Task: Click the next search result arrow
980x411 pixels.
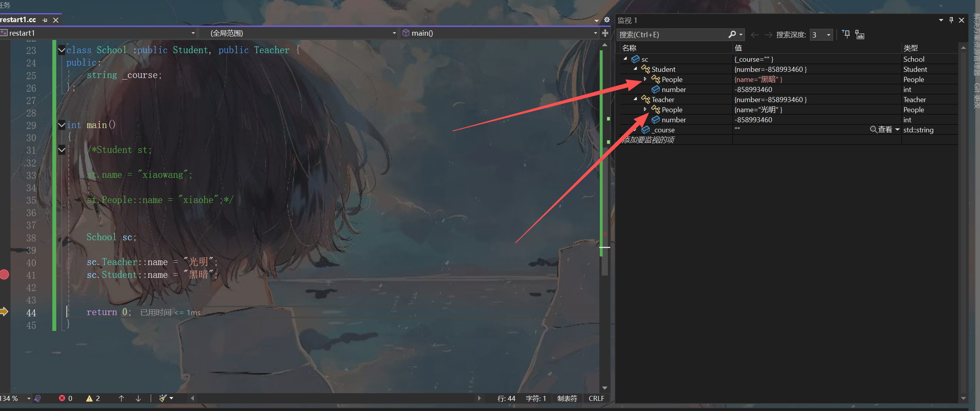Action: [x=768, y=35]
